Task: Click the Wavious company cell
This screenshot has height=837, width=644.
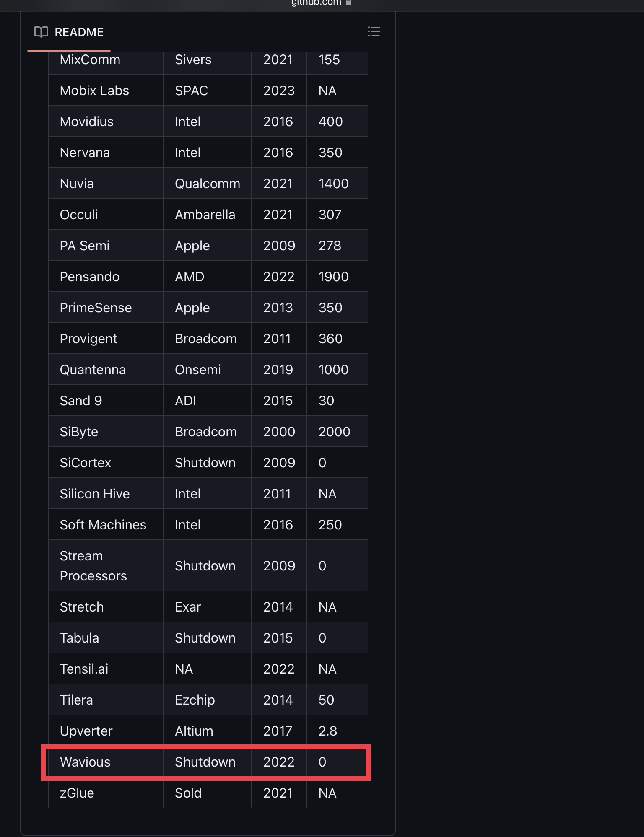Action: tap(85, 762)
